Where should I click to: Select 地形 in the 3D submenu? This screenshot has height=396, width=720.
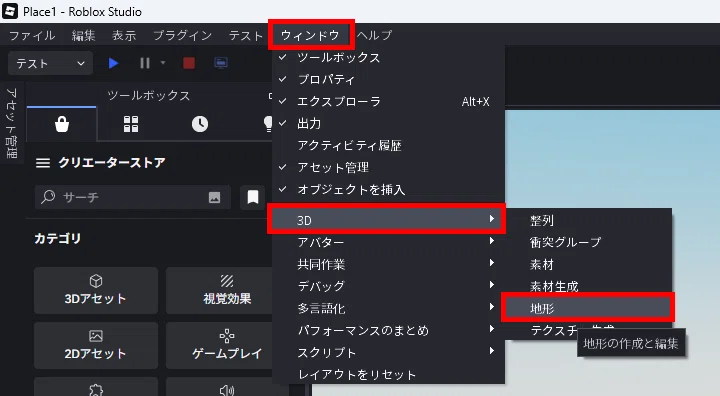[x=588, y=307]
